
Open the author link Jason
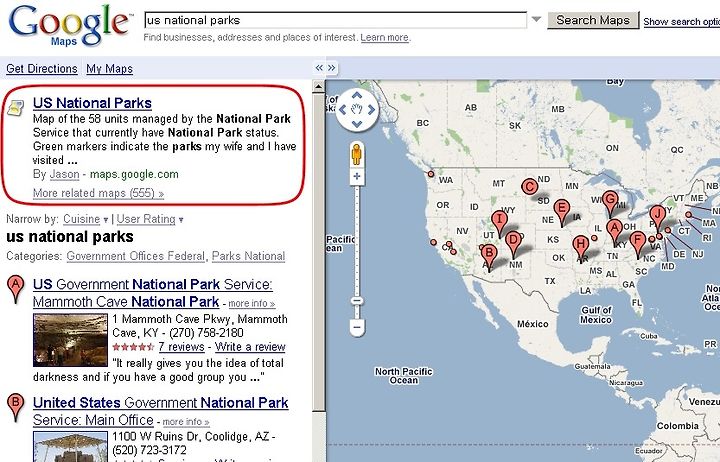(64, 174)
